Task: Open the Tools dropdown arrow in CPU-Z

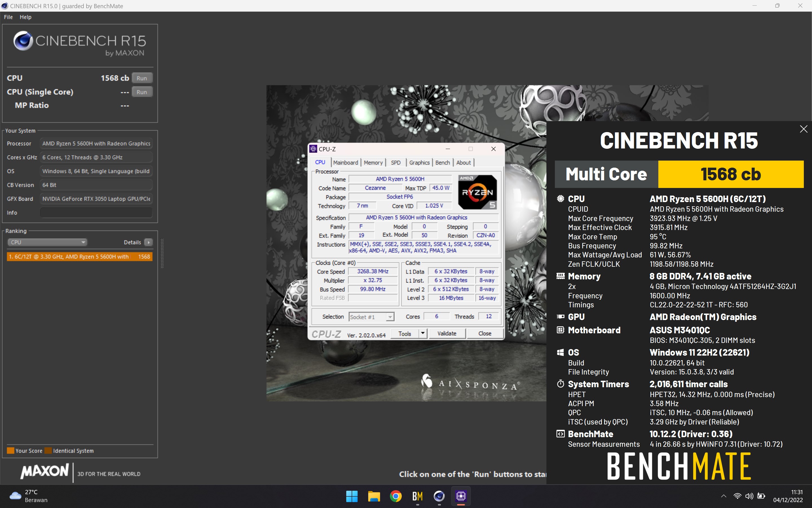Action: 423,334
